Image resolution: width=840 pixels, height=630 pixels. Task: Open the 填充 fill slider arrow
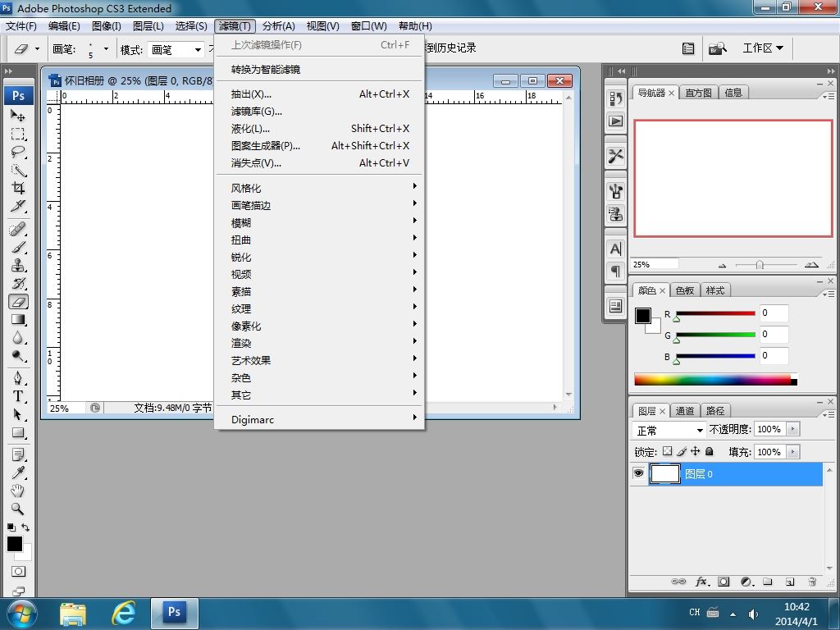pos(793,452)
